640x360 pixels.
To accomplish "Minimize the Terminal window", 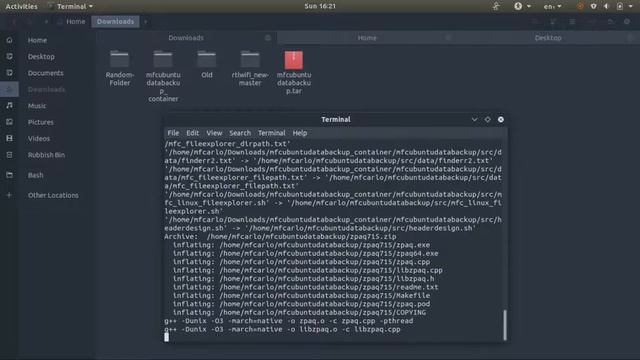I will coord(474,120).
